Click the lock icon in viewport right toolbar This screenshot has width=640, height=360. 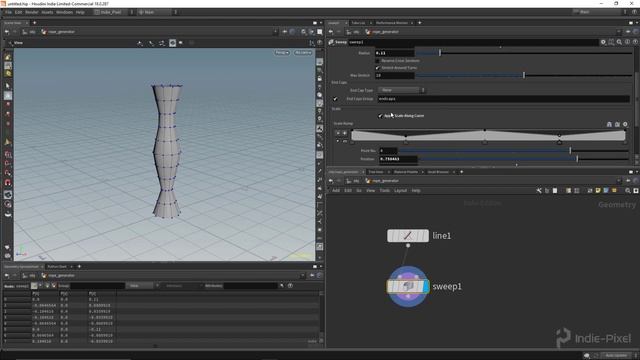(320, 78)
